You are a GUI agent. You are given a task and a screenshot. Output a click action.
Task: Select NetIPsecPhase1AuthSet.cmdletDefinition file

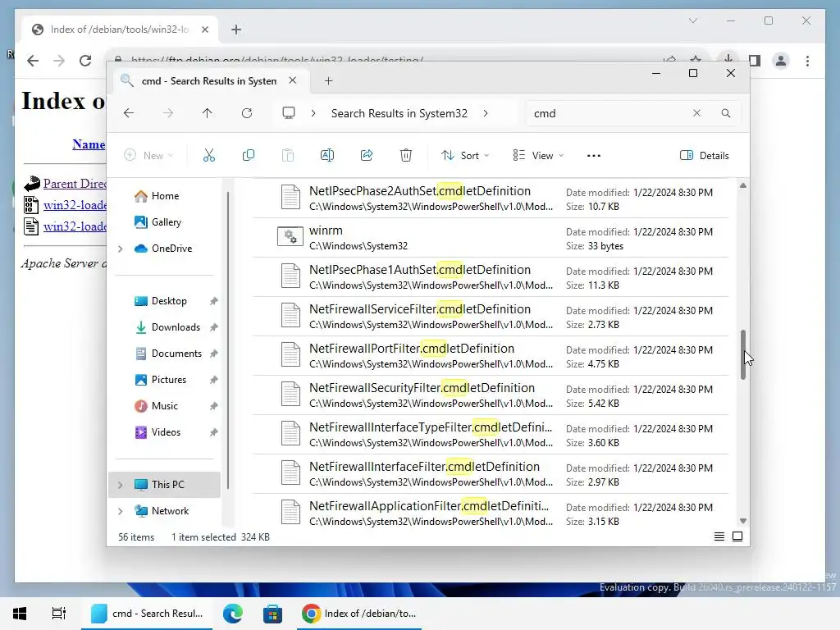491,277
